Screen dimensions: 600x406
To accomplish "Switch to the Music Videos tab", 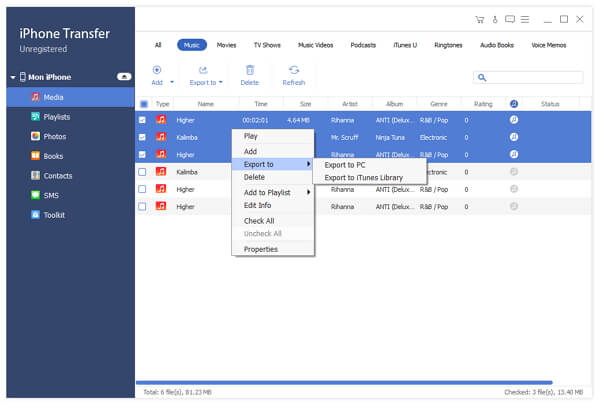I will (x=315, y=45).
